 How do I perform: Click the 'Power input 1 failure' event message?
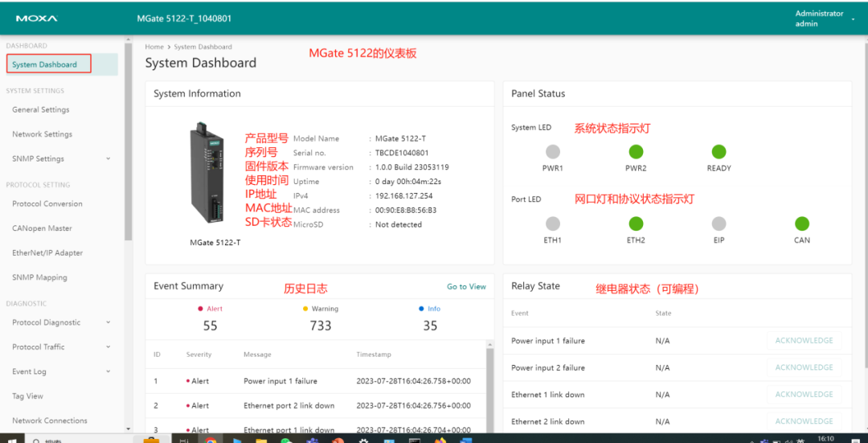coord(280,381)
